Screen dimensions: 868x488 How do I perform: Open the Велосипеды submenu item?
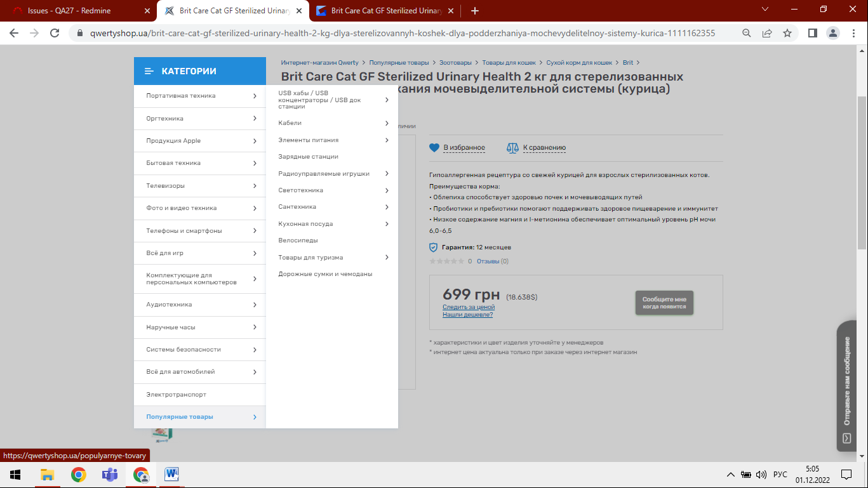[x=298, y=241]
